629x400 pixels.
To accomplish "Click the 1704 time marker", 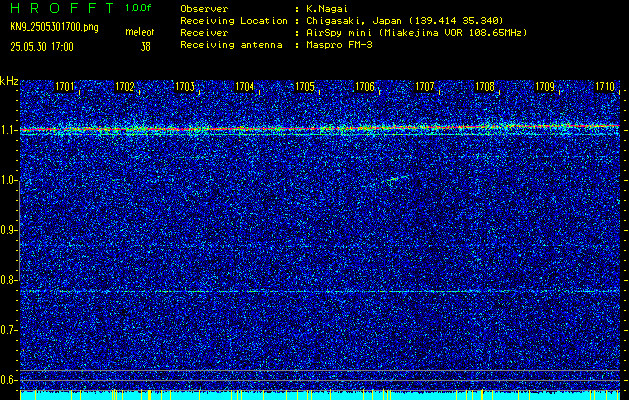I will [245, 86].
